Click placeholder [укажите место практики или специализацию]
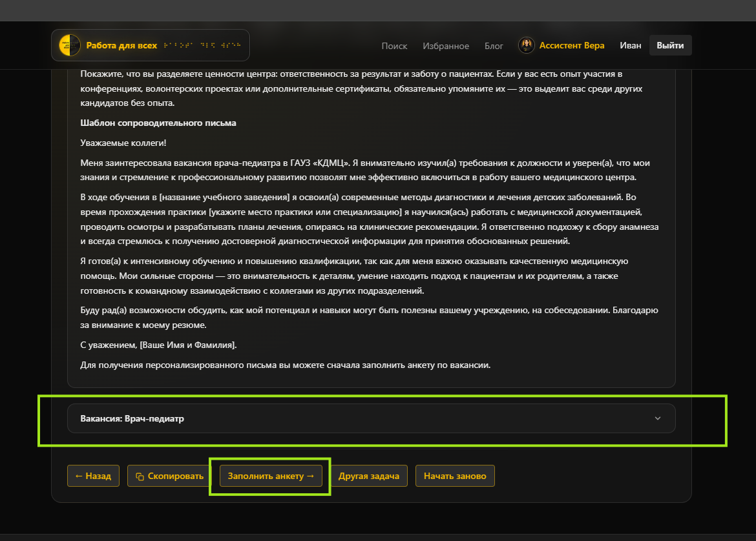The image size is (756, 541). click(x=305, y=212)
